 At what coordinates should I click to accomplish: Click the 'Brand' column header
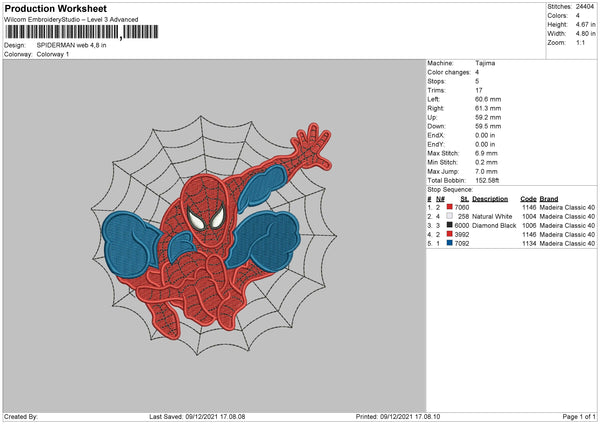pos(549,199)
